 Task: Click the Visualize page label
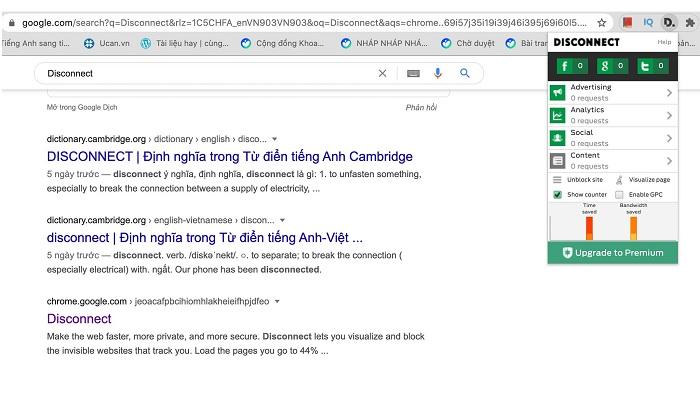coord(650,180)
